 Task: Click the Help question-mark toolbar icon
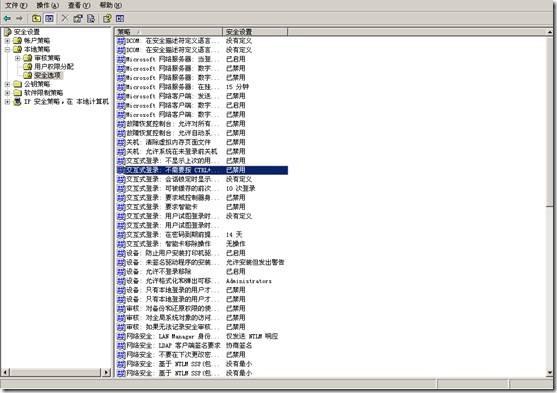(107, 18)
